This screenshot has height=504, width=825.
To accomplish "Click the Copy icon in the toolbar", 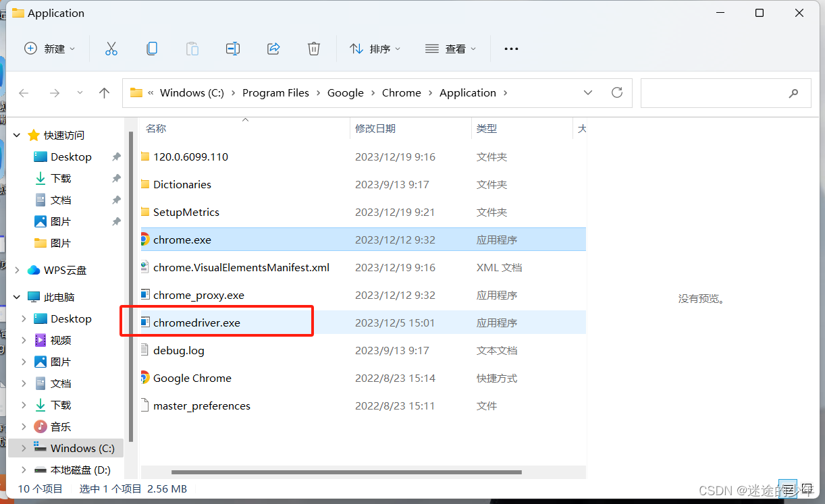I will coord(152,49).
